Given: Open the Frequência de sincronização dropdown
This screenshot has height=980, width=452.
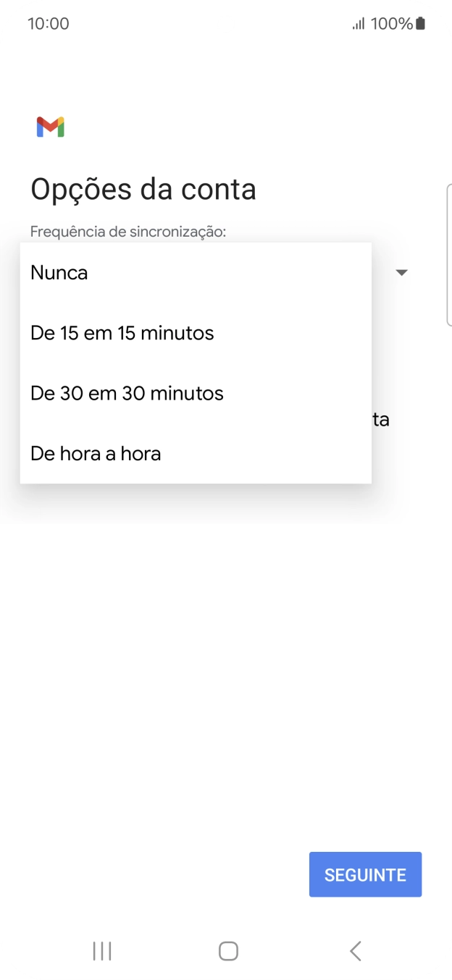Looking at the screenshot, I should tap(402, 272).
